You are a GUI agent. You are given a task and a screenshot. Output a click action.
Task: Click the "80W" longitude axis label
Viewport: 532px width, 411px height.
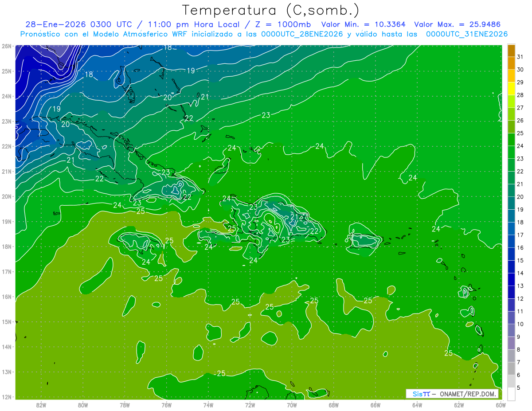[83, 405]
